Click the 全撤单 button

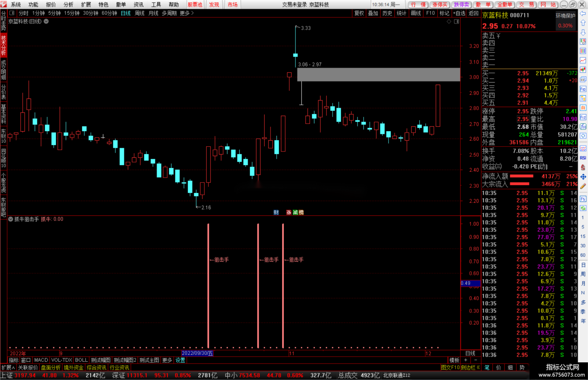tap(505, 4)
